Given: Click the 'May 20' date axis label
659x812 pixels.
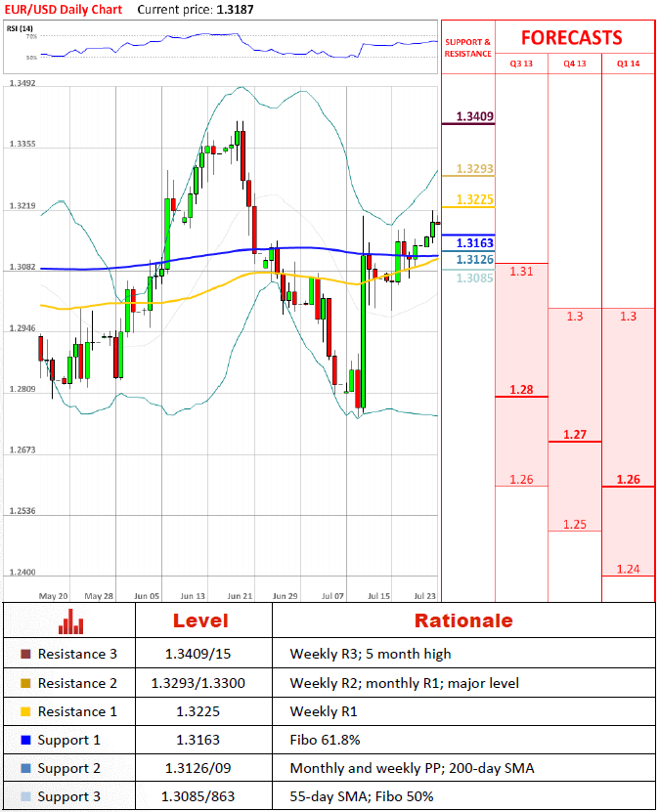Looking at the screenshot, I should [x=54, y=596].
